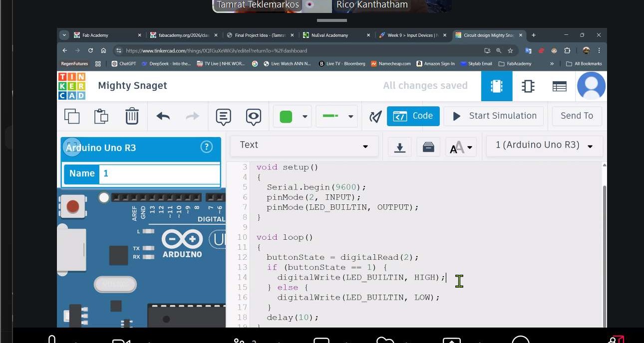Toggle the Code editor button

pyautogui.click(x=413, y=116)
